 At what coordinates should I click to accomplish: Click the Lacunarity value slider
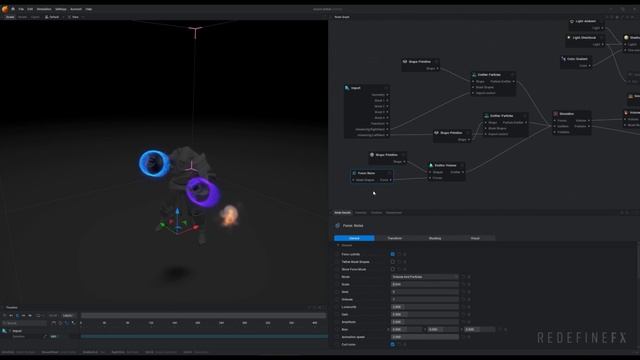coord(424,307)
